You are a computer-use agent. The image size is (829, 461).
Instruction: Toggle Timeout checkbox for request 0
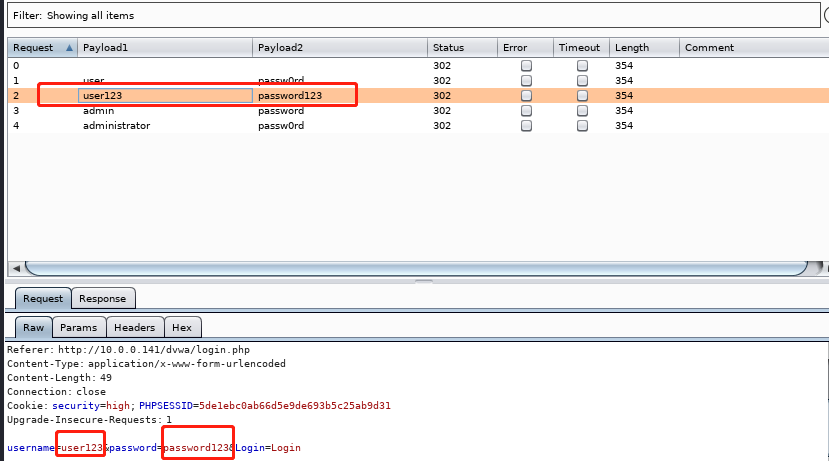click(582, 66)
